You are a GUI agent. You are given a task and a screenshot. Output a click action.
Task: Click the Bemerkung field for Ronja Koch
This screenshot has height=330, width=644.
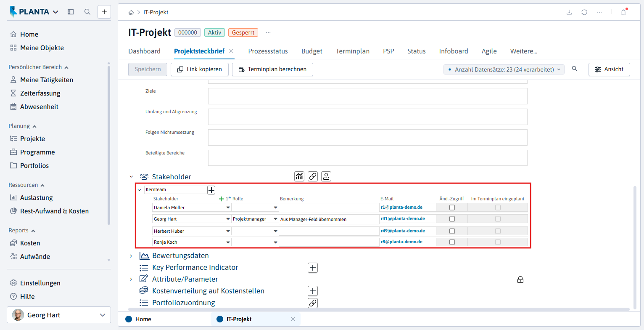tap(329, 242)
